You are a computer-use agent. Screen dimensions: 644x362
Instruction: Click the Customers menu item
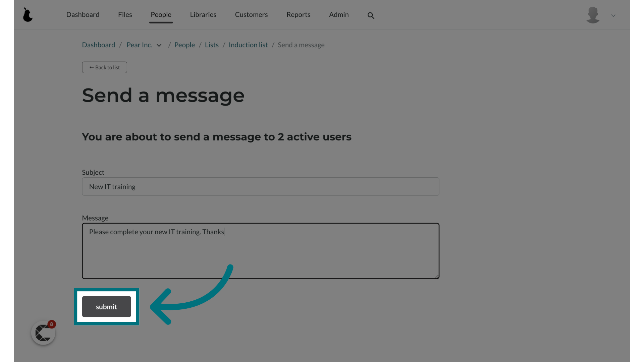[251, 14]
